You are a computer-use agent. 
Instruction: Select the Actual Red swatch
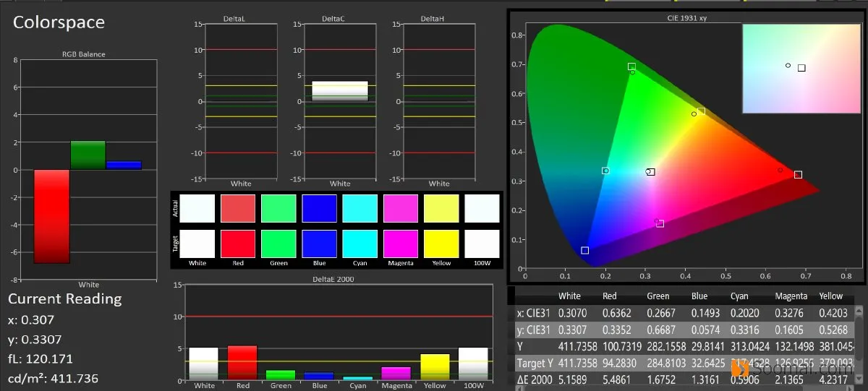point(238,208)
